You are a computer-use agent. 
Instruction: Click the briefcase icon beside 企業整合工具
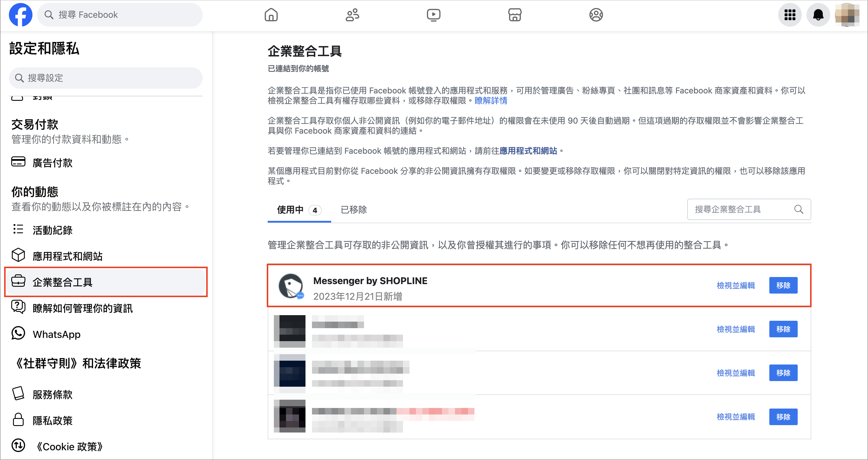(x=18, y=281)
